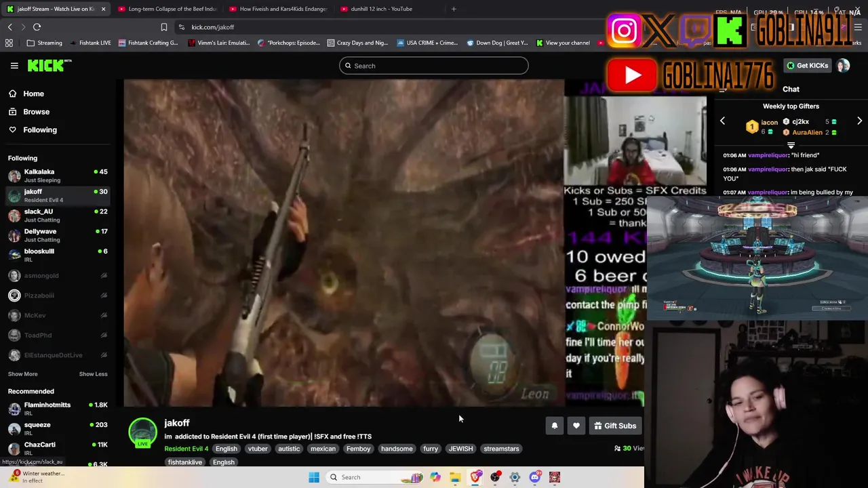Viewport: 868px width, 488px height.
Task: Select the handsome tag
Action: [397, 449]
